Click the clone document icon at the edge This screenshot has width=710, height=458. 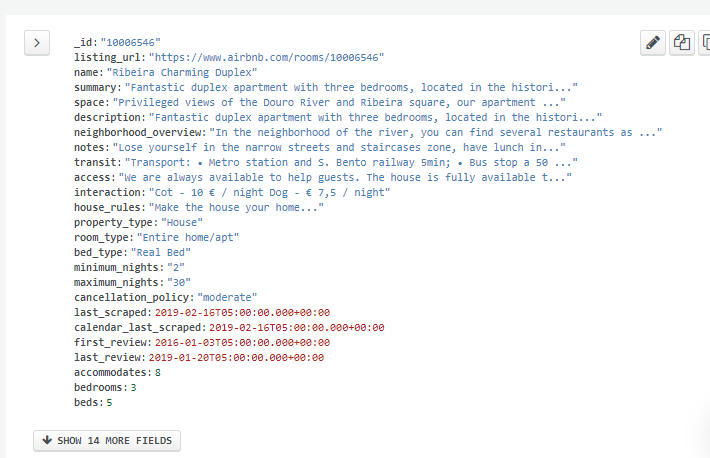pyautogui.click(x=705, y=43)
